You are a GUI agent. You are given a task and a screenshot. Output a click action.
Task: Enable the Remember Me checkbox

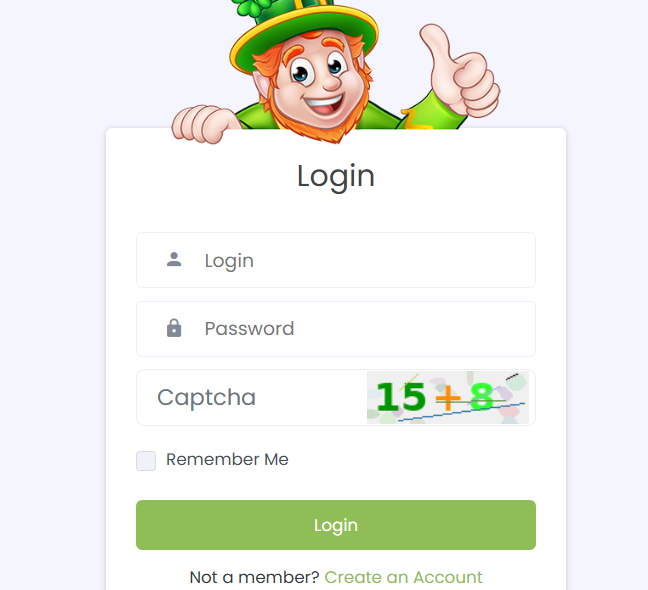(x=146, y=460)
